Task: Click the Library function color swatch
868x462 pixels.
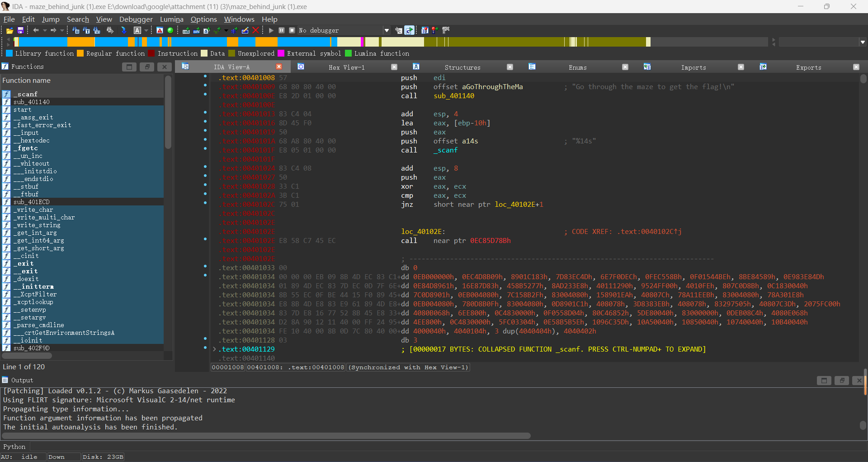Action: click(x=9, y=53)
